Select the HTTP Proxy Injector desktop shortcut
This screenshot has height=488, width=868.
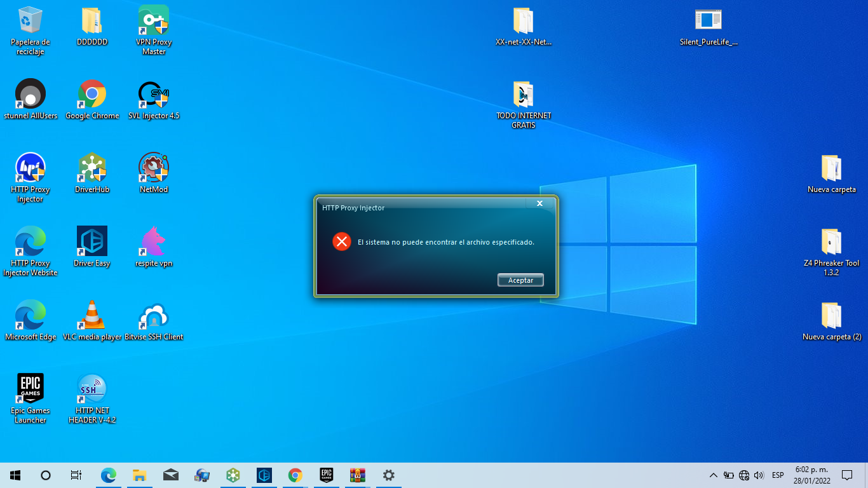point(31,178)
